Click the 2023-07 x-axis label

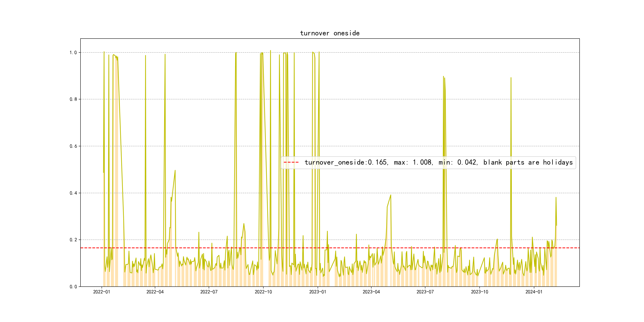coord(425,292)
